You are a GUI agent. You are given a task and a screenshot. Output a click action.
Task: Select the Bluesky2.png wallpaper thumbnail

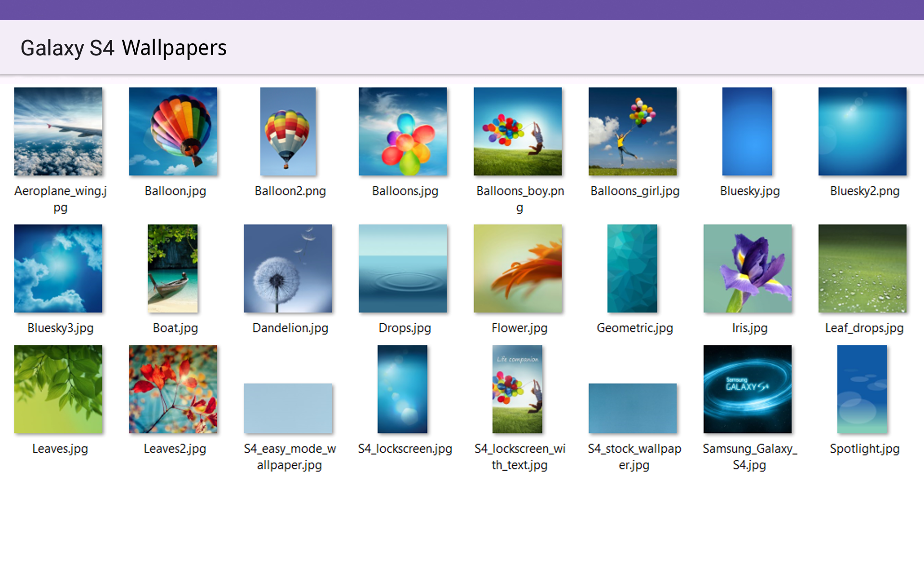pyautogui.click(x=862, y=131)
